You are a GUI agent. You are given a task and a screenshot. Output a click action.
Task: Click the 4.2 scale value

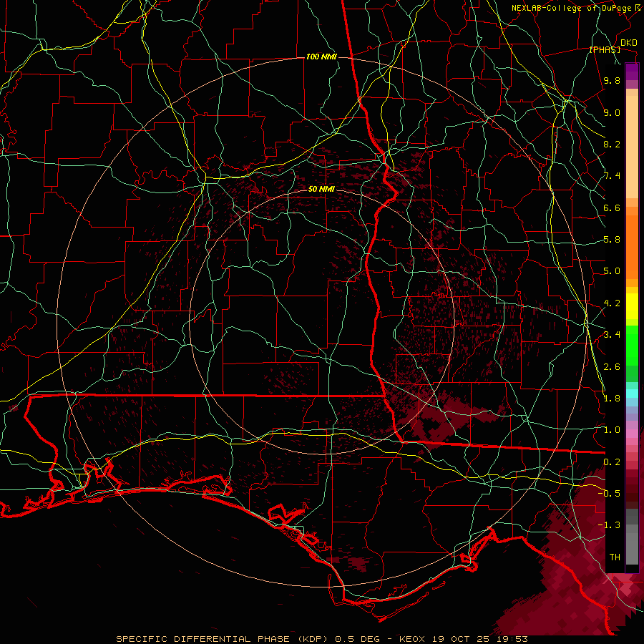[x=612, y=303]
